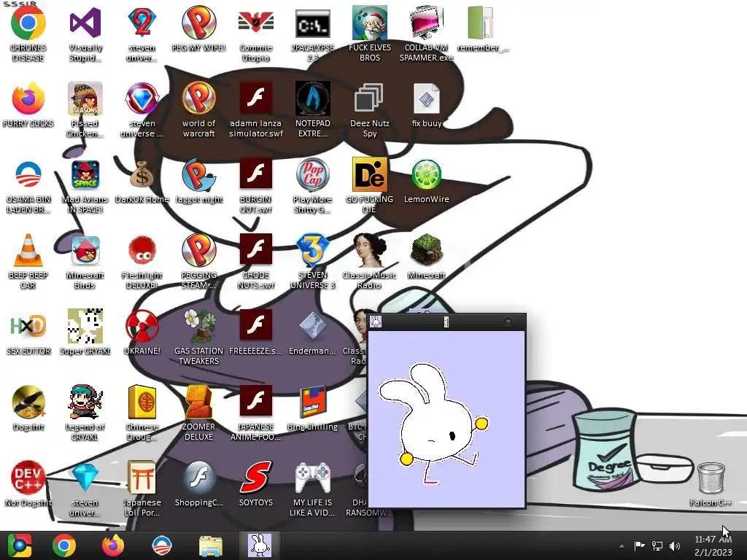Open the COLLAB VM SPAMMER.exe icon
This screenshot has width=747, height=560.
click(x=426, y=23)
